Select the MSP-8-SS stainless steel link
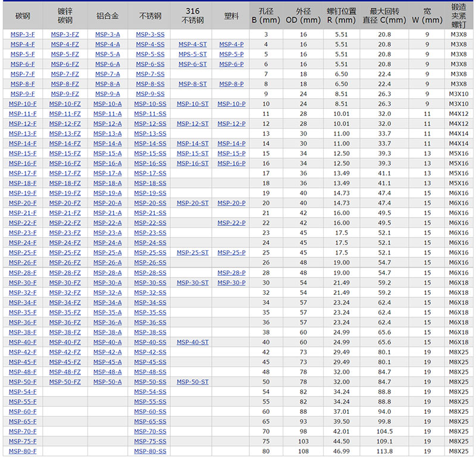The image size is (476, 459). coord(150,84)
